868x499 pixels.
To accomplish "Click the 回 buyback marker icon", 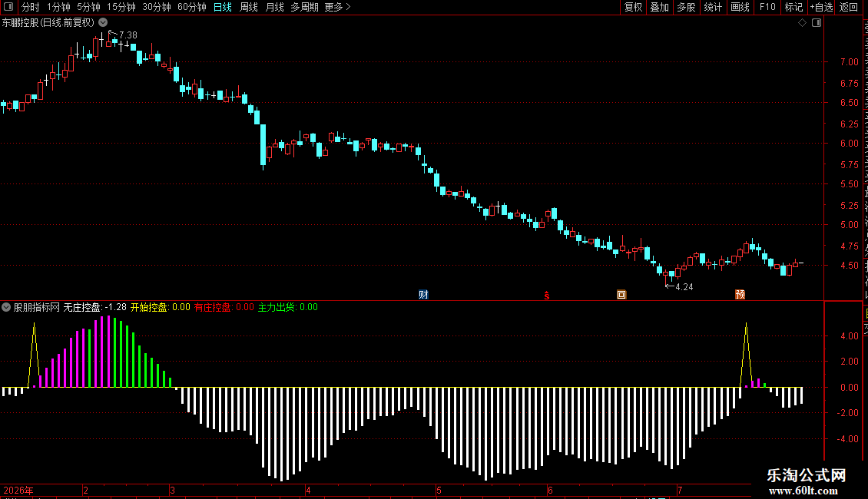I will (x=621, y=294).
